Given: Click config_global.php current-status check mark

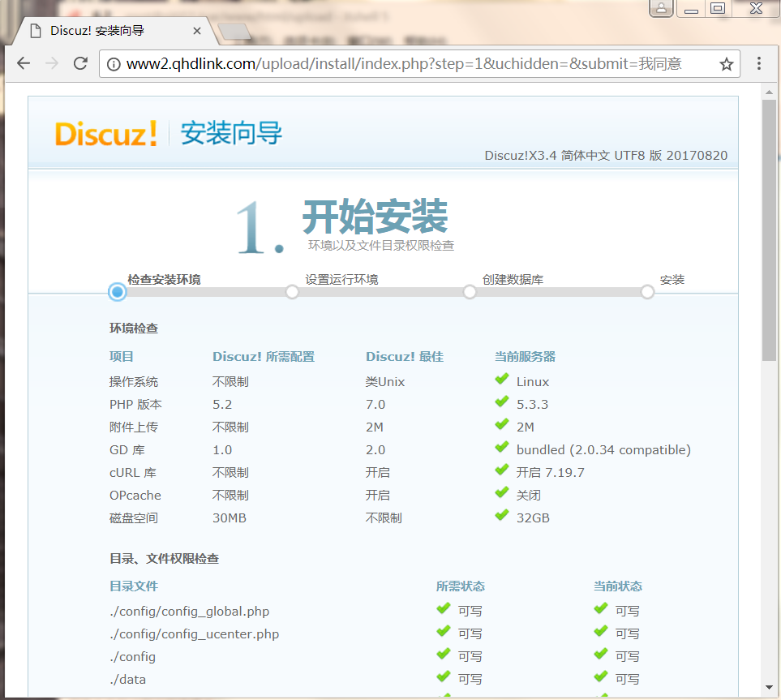Looking at the screenshot, I should point(601,608).
